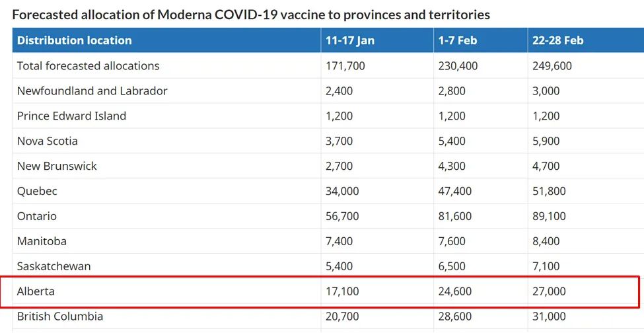Select Alberta's 22-28 Feb value 27,000
This screenshot has height=335, width=644.
[x=549, y=291]
